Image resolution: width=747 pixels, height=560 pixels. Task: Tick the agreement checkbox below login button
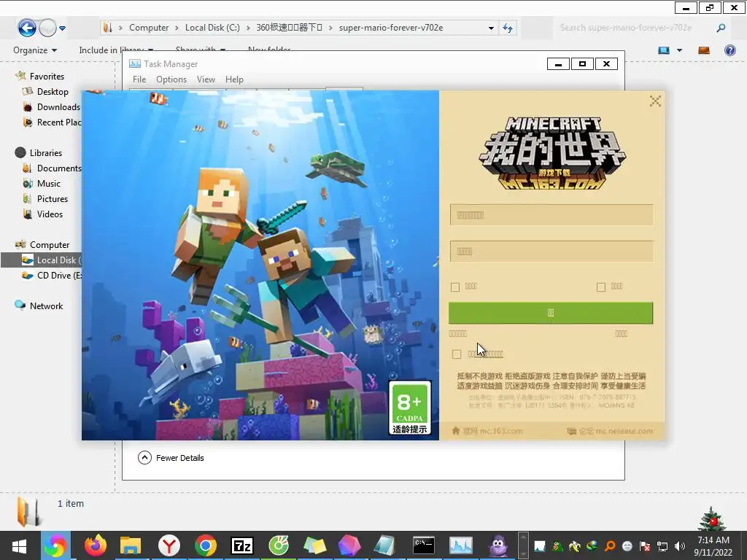pyautogui.click(x=457, y=354)
